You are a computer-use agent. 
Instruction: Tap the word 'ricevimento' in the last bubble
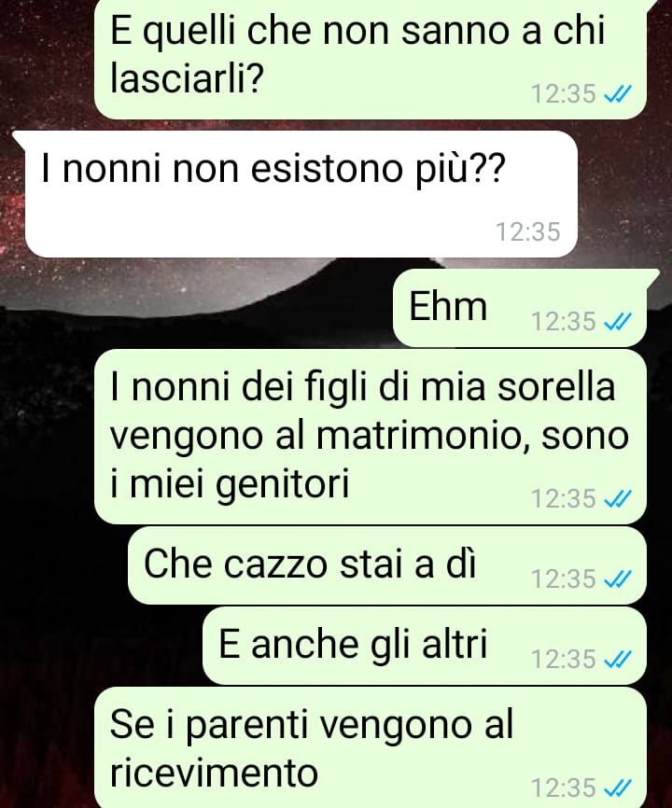(x=214, y=773)
